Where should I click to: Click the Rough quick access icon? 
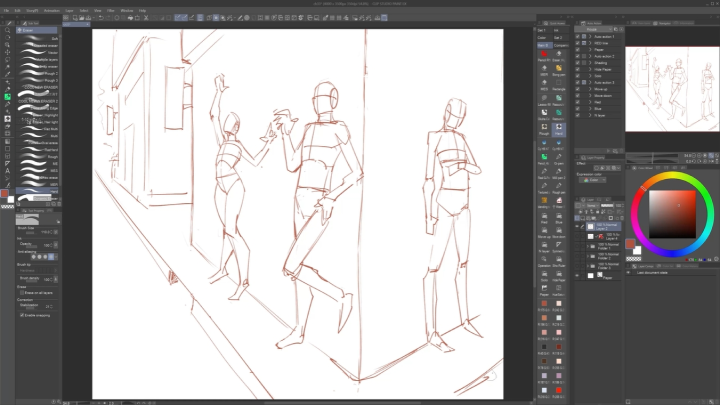pyautogui.click(x=544, y=129)
